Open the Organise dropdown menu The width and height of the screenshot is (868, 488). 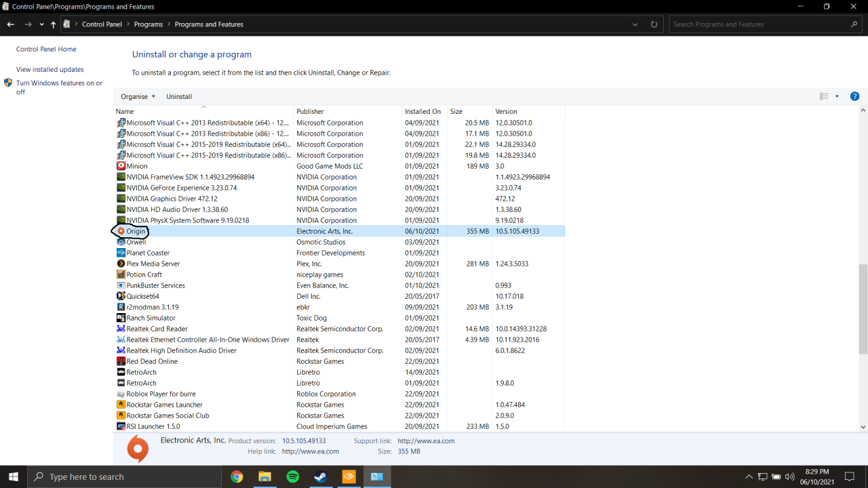tap(138, 96)
